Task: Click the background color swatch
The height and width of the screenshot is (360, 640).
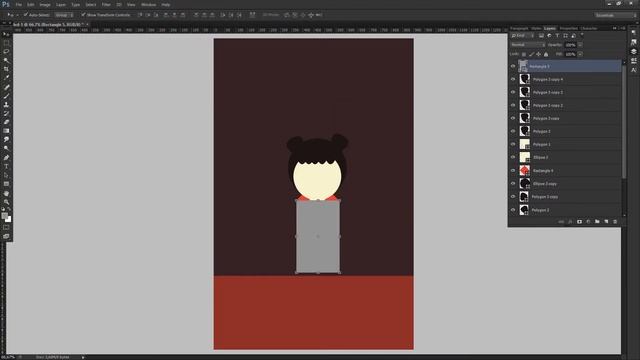Action: point(9,220)
